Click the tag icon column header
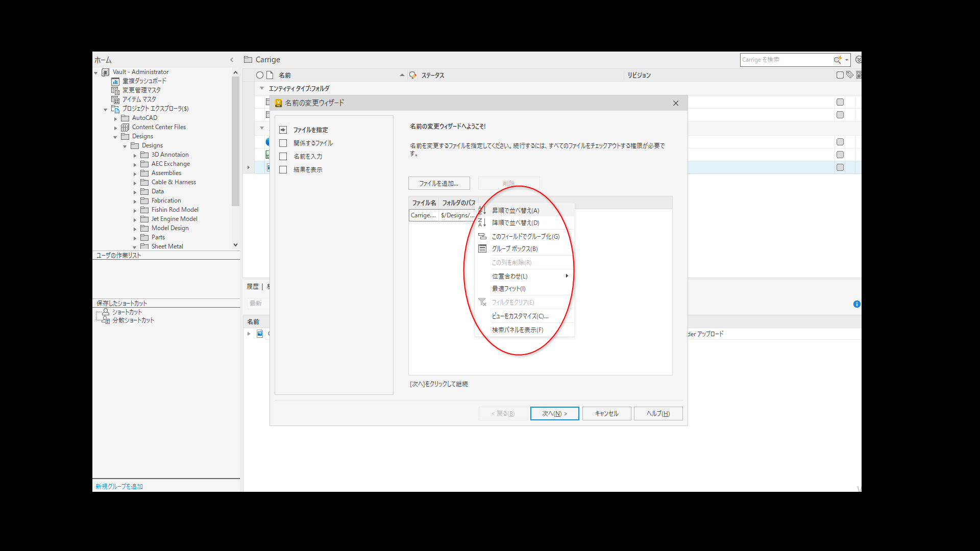Image resolution: width=980 pixels, height=551 pixels. pyautogui.click(x=850, y=75)
